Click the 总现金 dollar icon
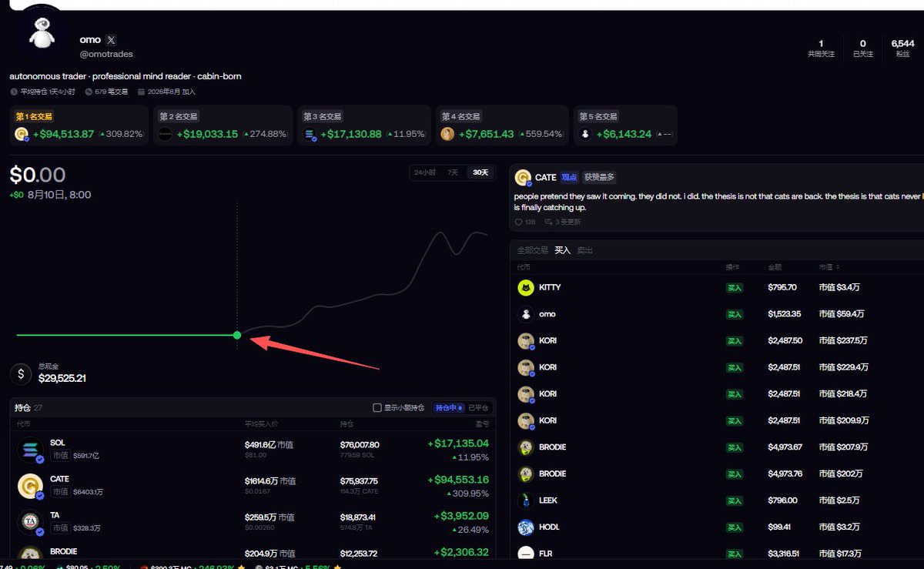 pyautogui.click(x=21, y=374)
